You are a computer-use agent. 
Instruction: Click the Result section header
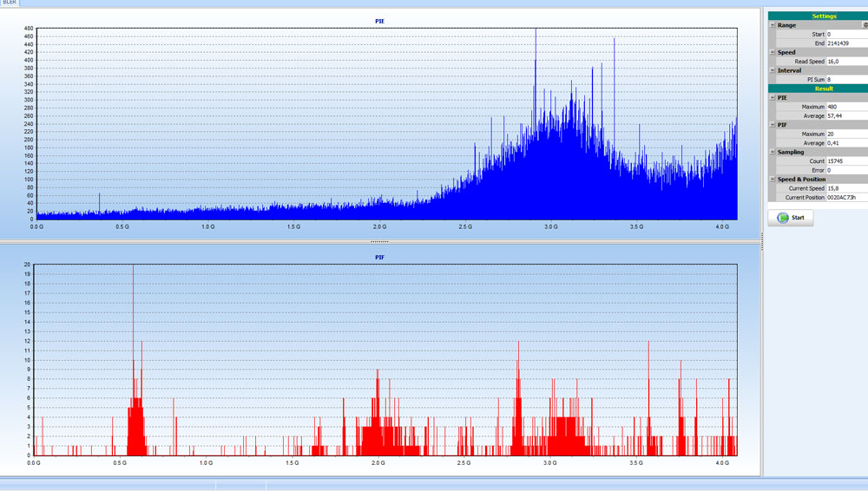click(819, 88)
